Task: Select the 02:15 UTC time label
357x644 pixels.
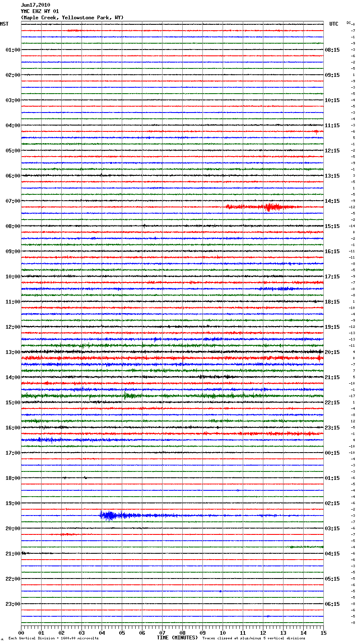Action: 332,503
